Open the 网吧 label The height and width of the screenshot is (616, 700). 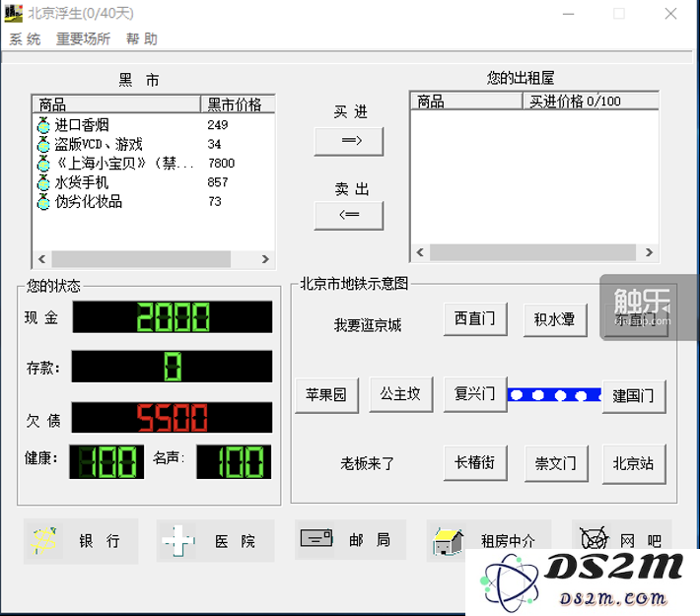point(641,541)
